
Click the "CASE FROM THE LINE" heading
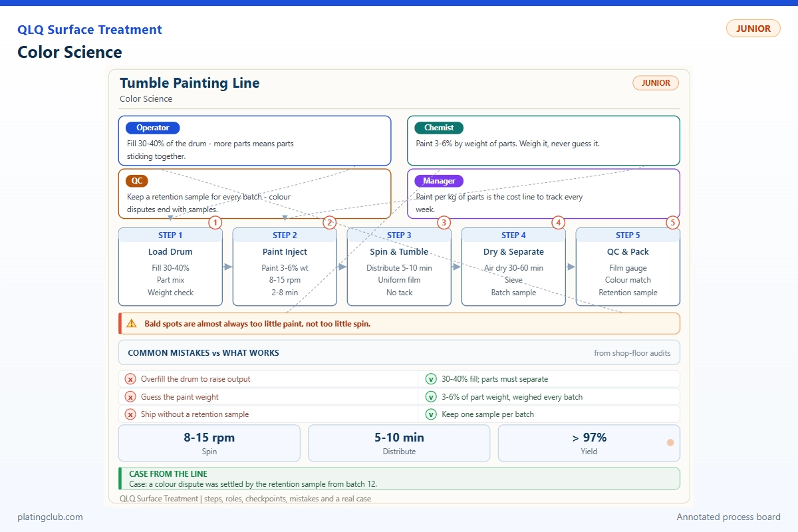tap(168, 474)
